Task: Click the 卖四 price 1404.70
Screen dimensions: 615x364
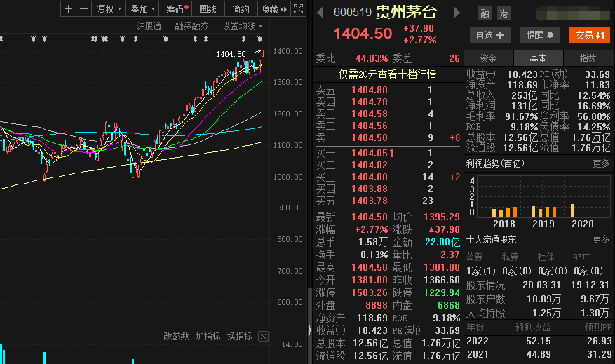Action: point(370,102)
